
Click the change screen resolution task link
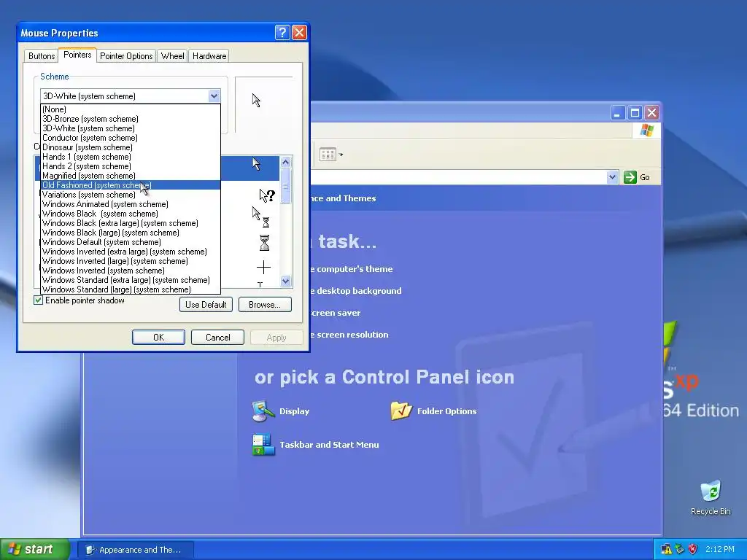click(x=349, y=334)
